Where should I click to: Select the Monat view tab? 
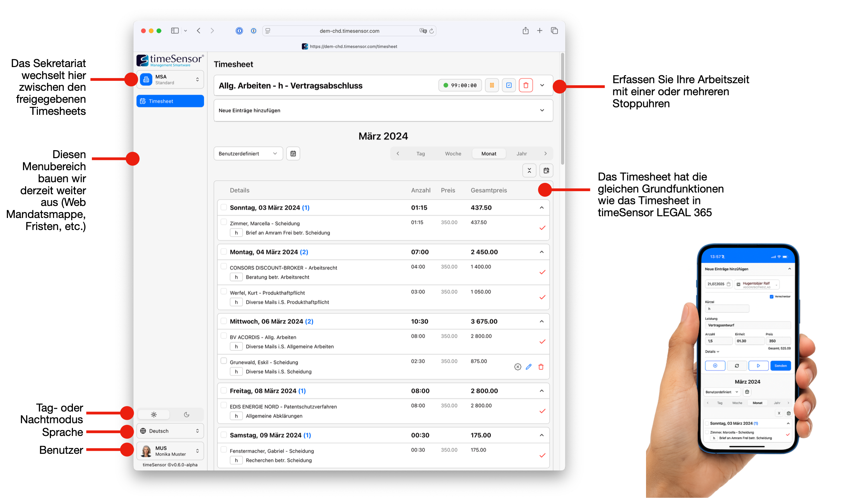488,154
